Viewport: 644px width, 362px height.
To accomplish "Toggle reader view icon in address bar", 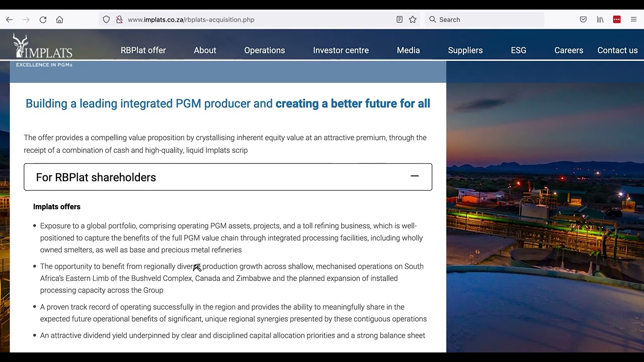I will click(x=399, y=20).
